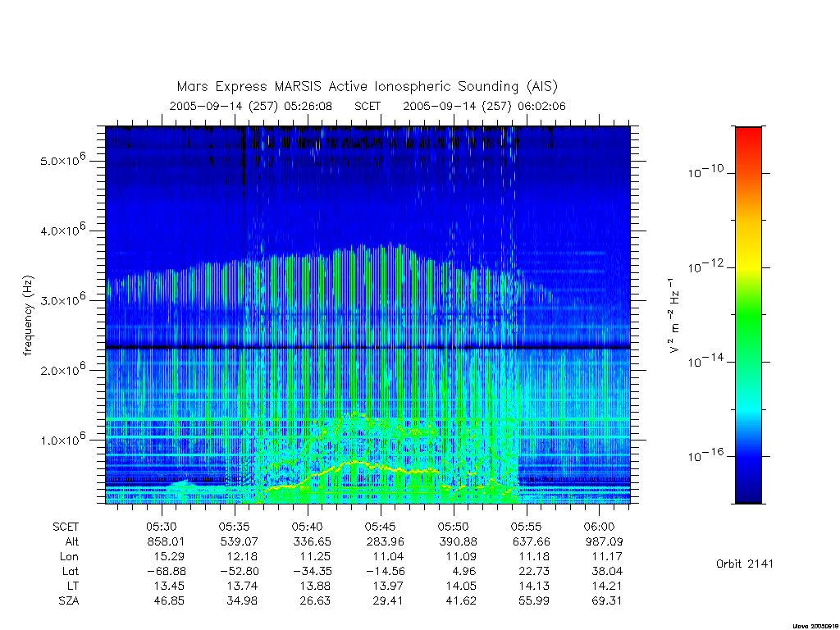840x630 pixels.
Task: Click the 3.0×10⁶ frequency tick label
Action: coord(62,299)
